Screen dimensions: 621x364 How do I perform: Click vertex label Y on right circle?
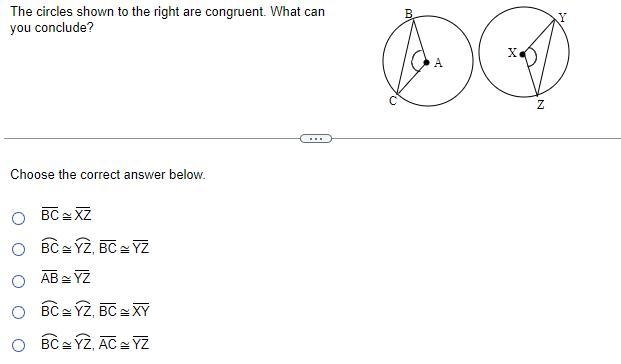pos(562,17)
